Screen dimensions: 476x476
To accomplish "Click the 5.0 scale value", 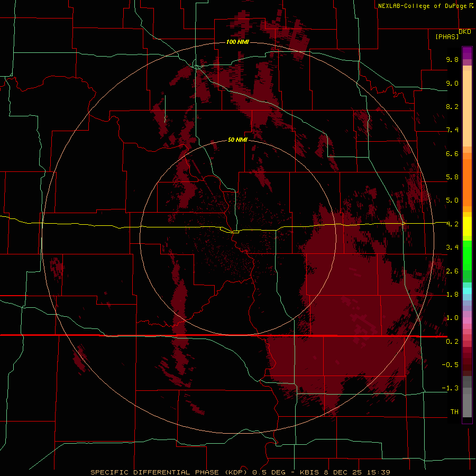I will pyautogui.click(x=452, y=200).
